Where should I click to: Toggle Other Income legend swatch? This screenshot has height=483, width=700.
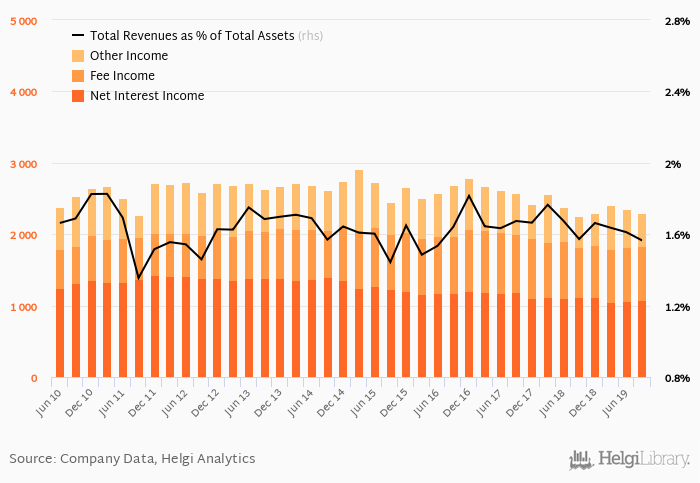pos(78,56)
